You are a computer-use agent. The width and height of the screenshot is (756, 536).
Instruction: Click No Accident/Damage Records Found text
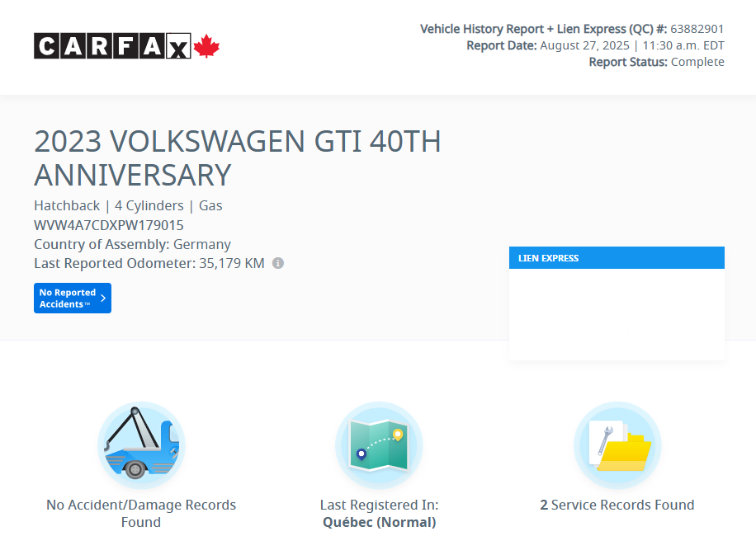click(x=141, y=514)
